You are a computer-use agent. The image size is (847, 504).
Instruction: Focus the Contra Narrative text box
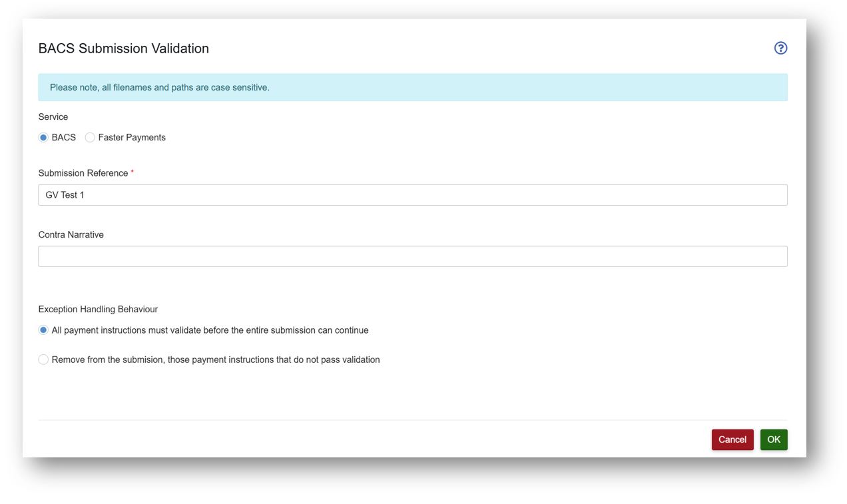[413, 256]
